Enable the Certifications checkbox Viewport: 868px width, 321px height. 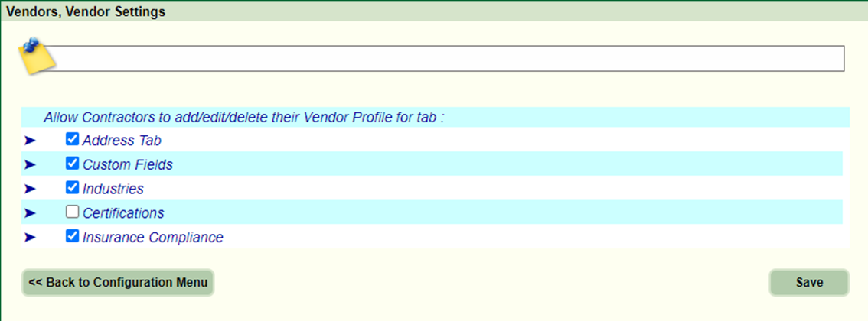click(73, 212)
